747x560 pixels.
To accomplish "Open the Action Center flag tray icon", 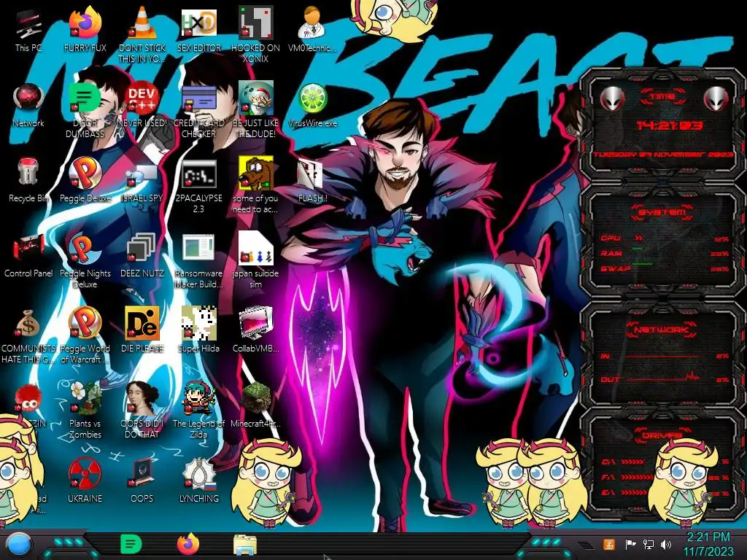I will click(630, 544).
